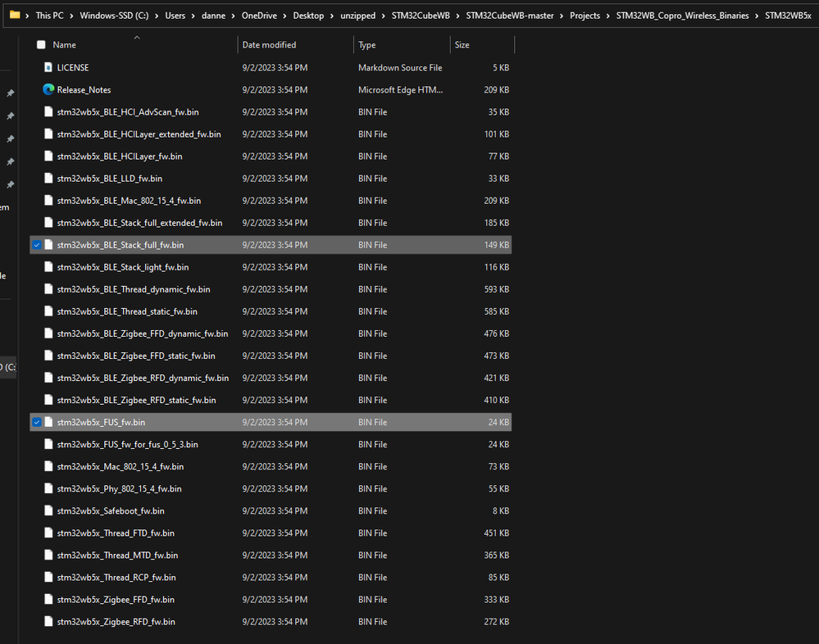
Task: Expand the chevron after STM32CubeWB-master breadcrumb
Action: point(562,16)
